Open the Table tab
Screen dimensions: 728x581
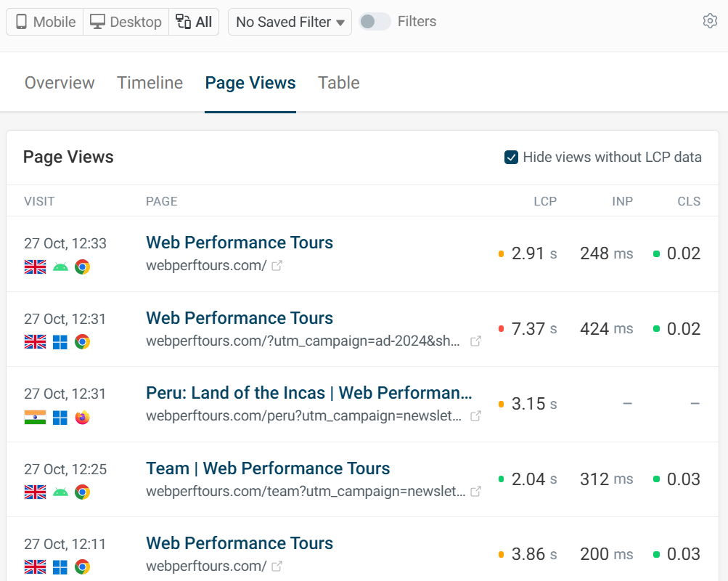coord(338,83)
